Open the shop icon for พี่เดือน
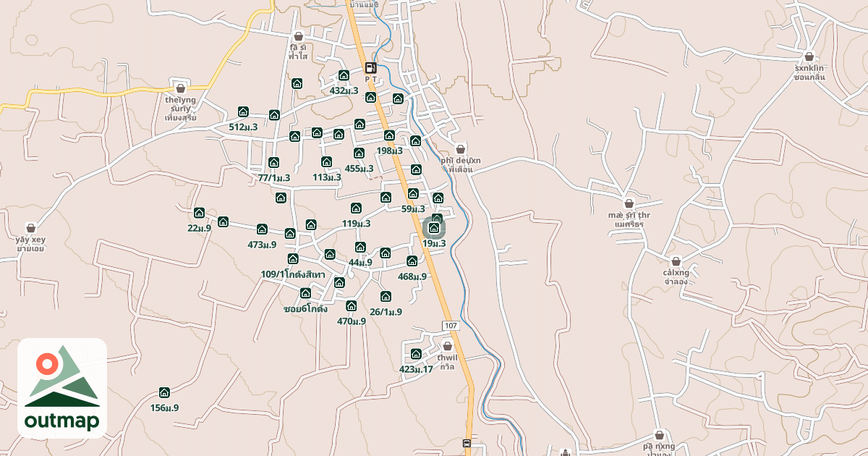 (461, 149)
